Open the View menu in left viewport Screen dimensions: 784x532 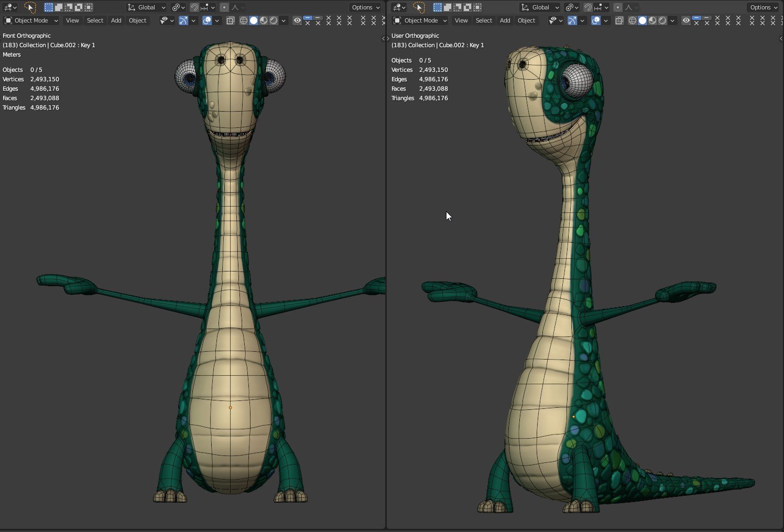pos(72,20)
